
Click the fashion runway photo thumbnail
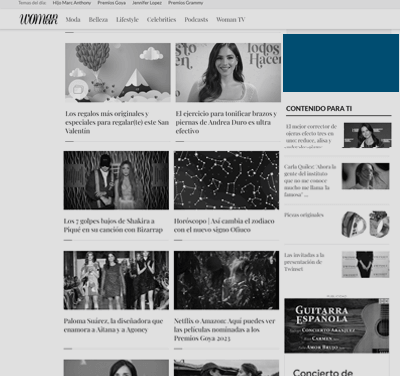116,280
